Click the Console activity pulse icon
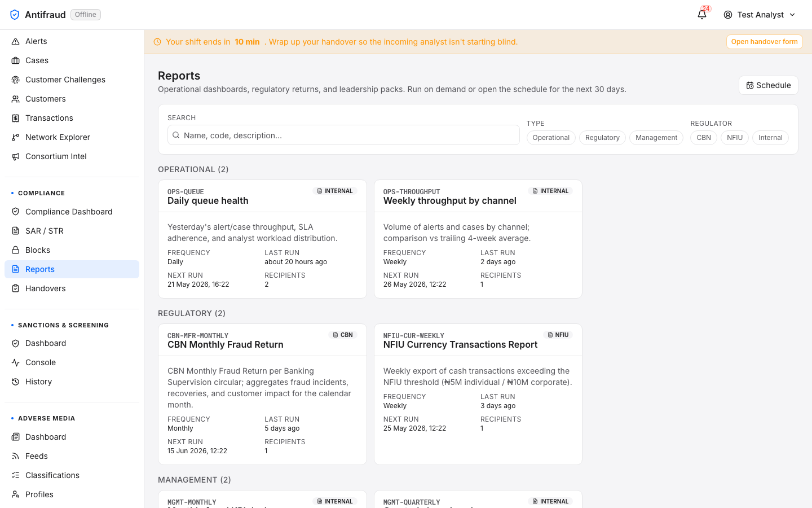Screen dimensions: 812x508 pyautogui.click(x=16, y=362)
